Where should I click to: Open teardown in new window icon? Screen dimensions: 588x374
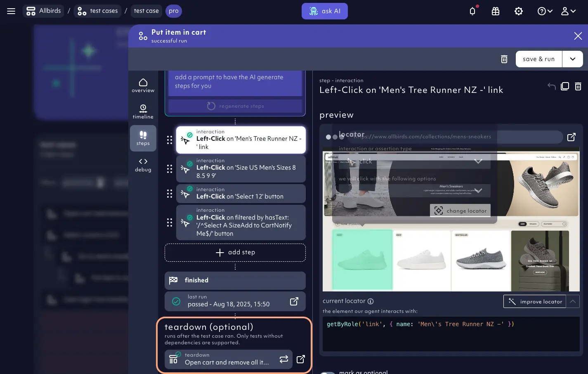click(301, 359)
